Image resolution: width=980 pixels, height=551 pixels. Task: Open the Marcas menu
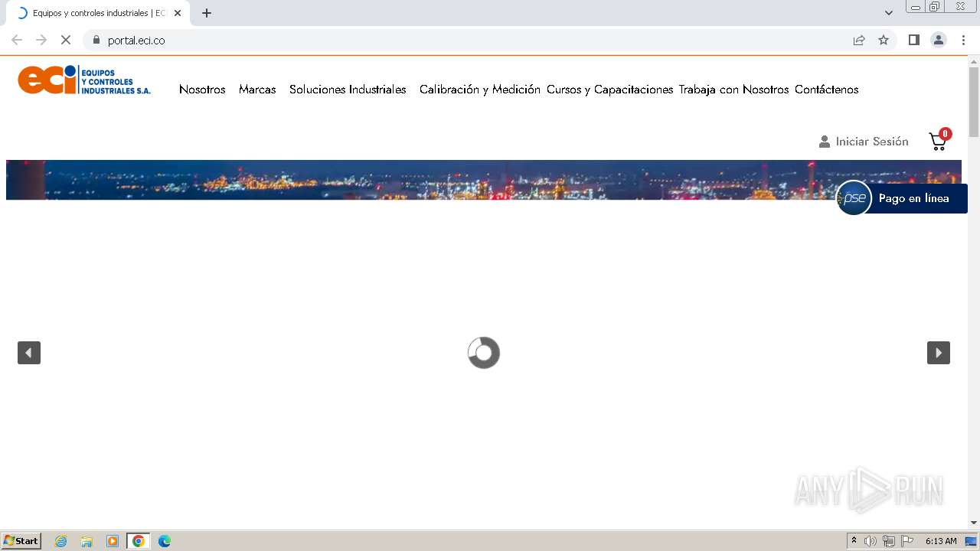tap(257, 90)
